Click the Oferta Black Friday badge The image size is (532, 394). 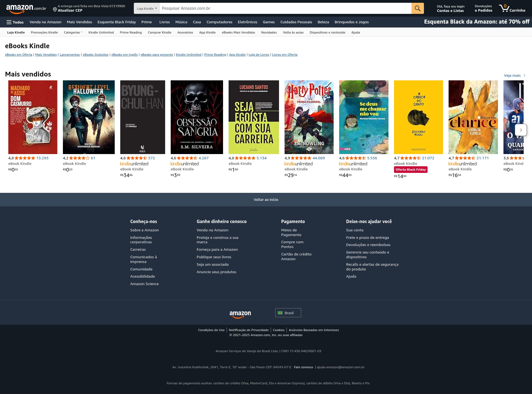coord(411,170)
